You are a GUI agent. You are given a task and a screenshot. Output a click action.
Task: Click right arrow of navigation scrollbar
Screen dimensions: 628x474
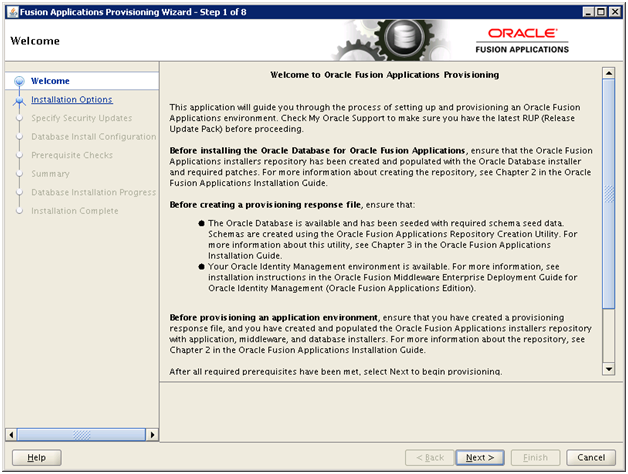coord(152,435)
